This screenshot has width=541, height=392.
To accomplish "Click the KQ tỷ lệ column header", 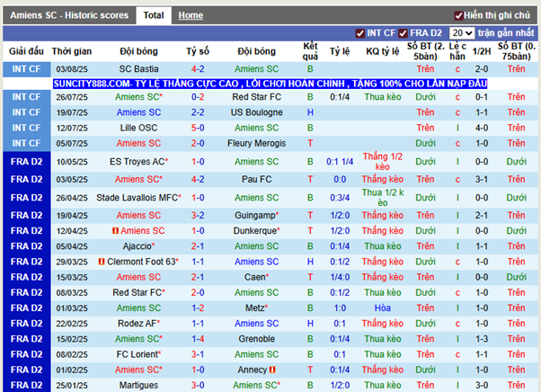I will point(382,51).
